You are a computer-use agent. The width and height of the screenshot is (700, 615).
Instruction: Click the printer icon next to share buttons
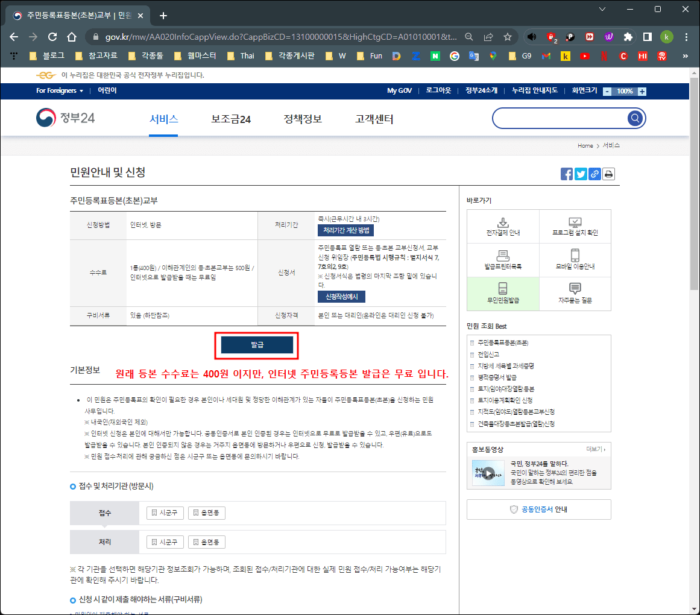(608, 174)
